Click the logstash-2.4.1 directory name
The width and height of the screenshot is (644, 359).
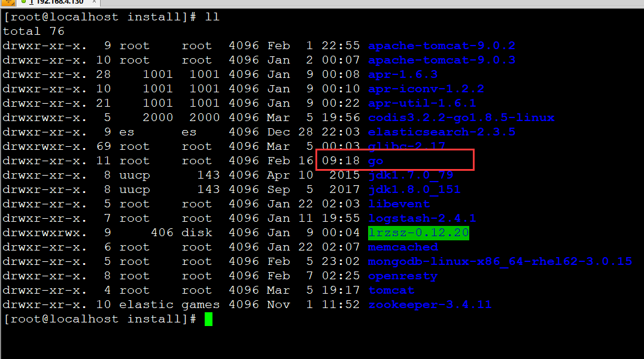tap(422, 218)
